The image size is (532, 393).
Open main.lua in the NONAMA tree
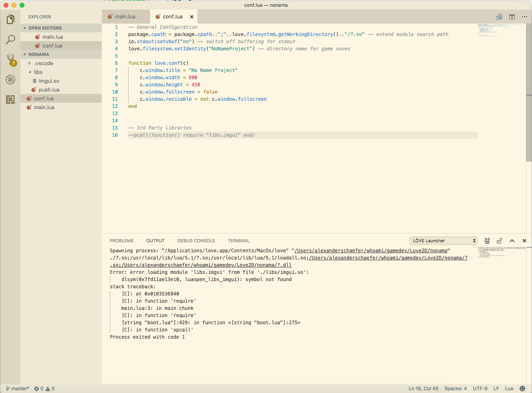(x=61, y=107)
